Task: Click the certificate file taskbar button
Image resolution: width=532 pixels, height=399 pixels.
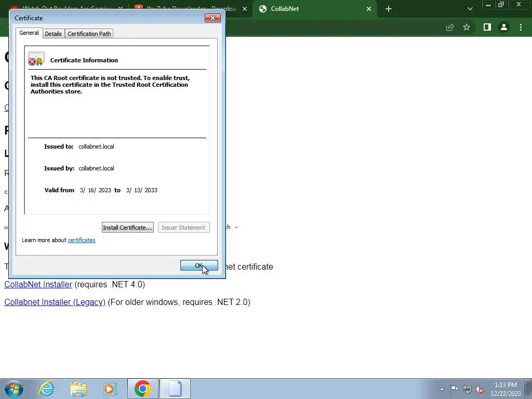Action: point(175,389)
